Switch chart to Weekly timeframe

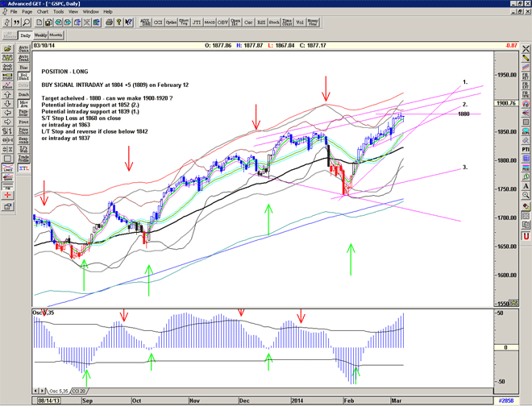39,35
